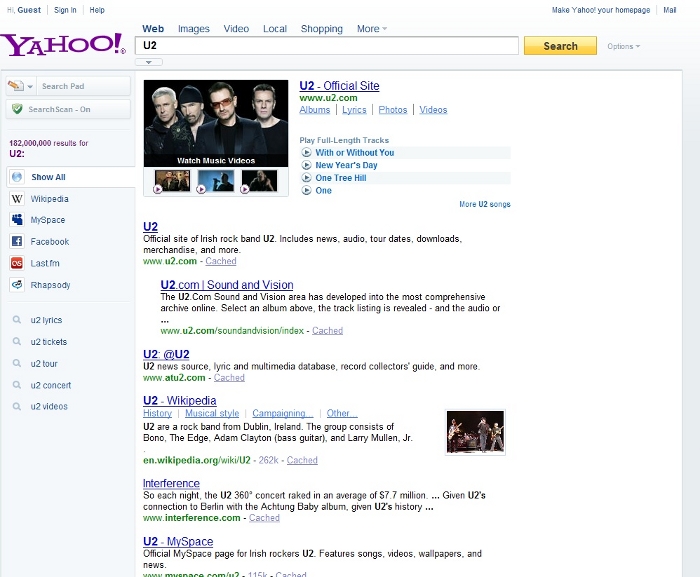Click the Yahoo! logo
Viewport: 700px width, 577px height.
click(x=63, y=44)
